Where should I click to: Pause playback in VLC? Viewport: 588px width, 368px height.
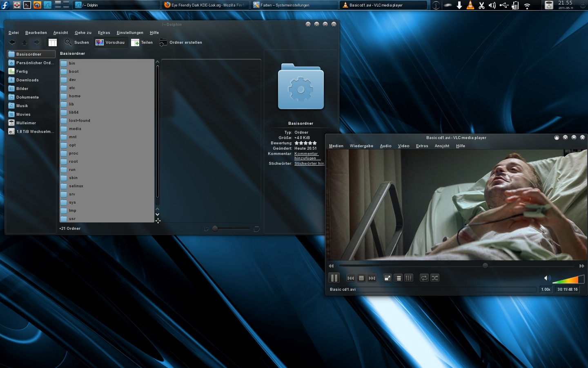[334, 278]
